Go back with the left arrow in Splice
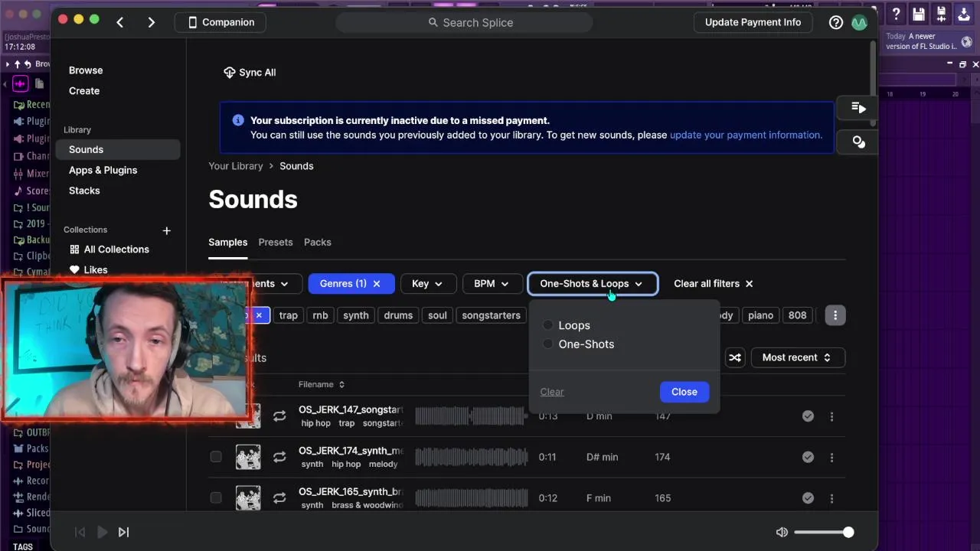 click(120, 22)
